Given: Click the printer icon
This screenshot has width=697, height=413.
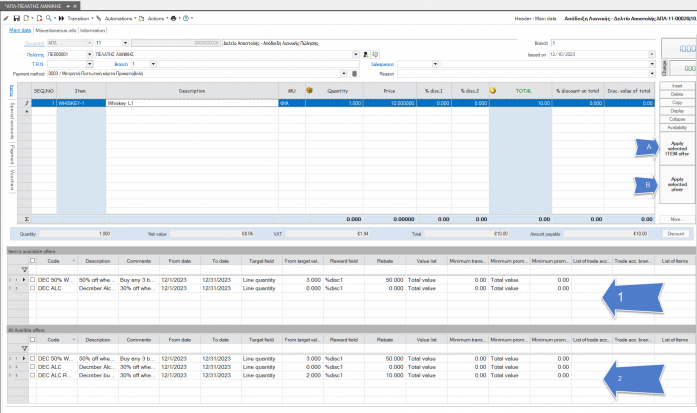Looking at the screenshot, I should point(173,18).
